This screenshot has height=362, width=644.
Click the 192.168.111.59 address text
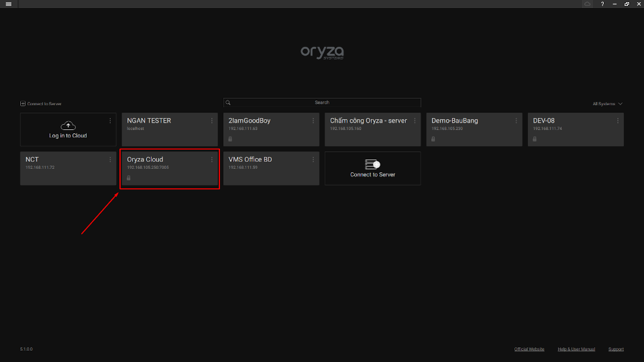click(243, 168)
